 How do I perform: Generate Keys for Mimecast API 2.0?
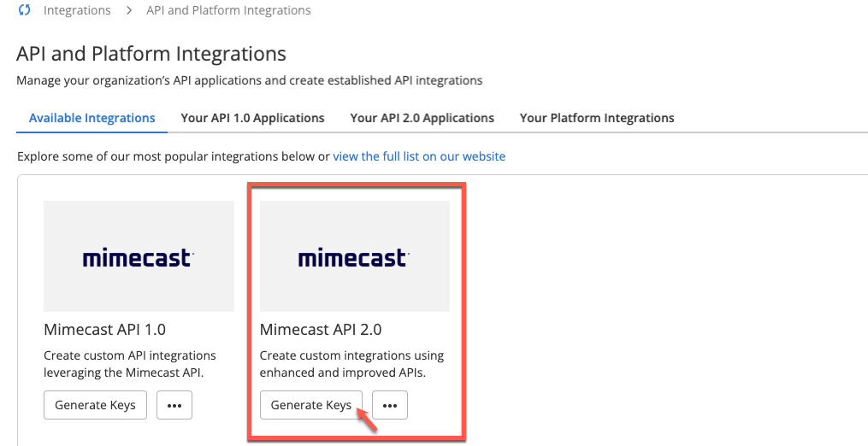(311, 405)
